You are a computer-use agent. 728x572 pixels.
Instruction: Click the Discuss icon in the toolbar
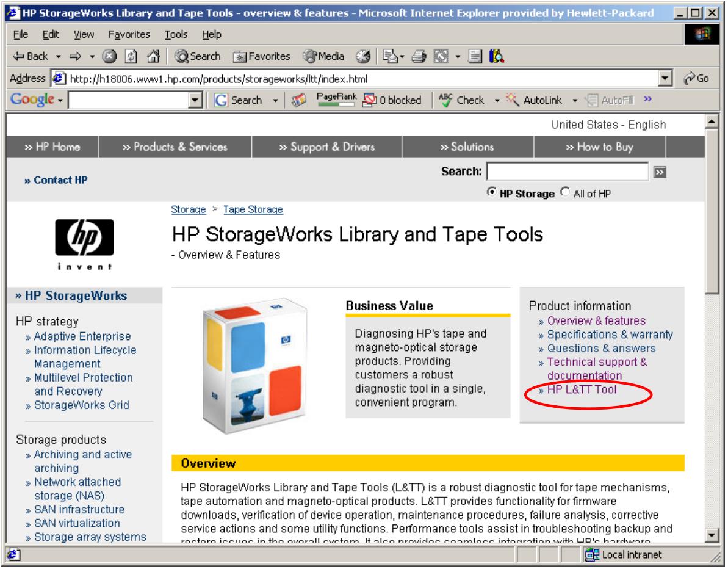coord(475,57)
